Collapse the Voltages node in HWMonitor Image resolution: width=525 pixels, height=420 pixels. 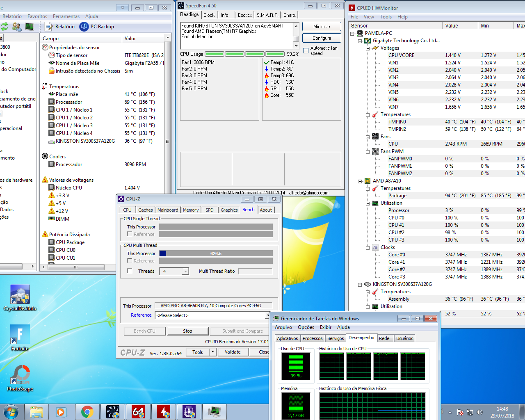pyautogui.click(x=368, y=48)
